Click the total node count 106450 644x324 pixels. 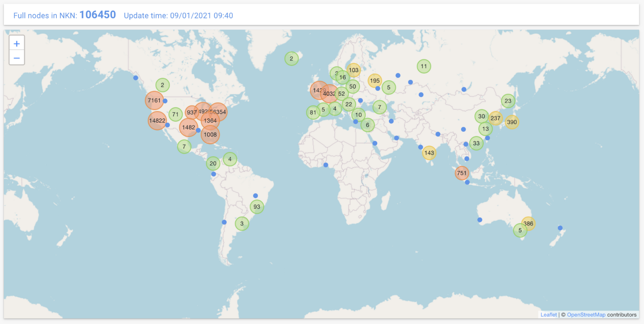(97, 15)
